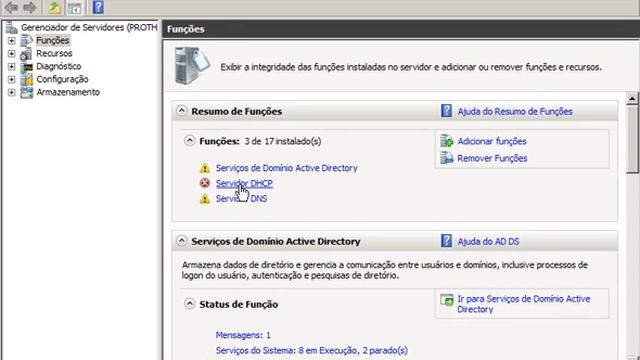Select Gerenciador de Servidores root node
Viewport: 640px width, 360px height.
[x=89, y=27]
